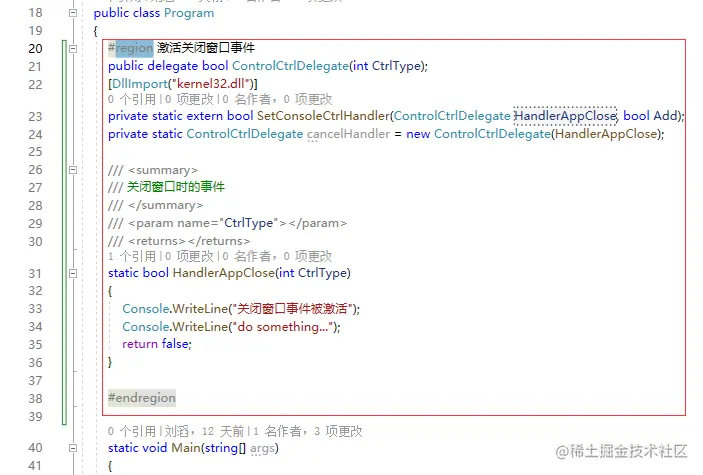Click region title '激活关闭窗口事件' on line 20
Viewport: 703px width, 475px height.
point(206,48)
